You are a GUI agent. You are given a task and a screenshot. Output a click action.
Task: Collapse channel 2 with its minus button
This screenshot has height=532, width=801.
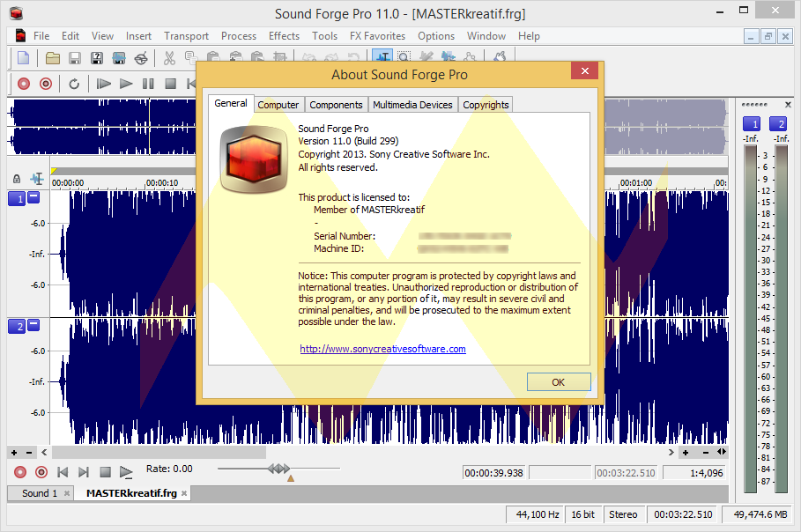33,324
